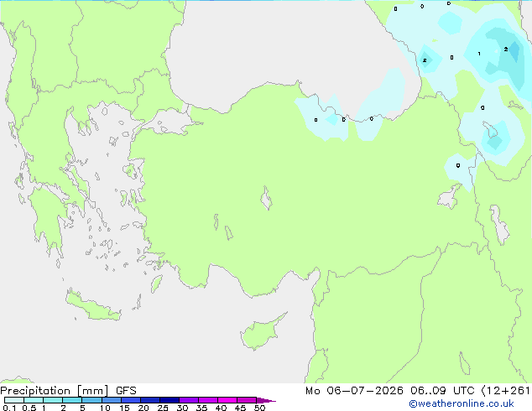Click the 40–45 mm legend color
Viewport: 532px width, 411px height.
227,400
